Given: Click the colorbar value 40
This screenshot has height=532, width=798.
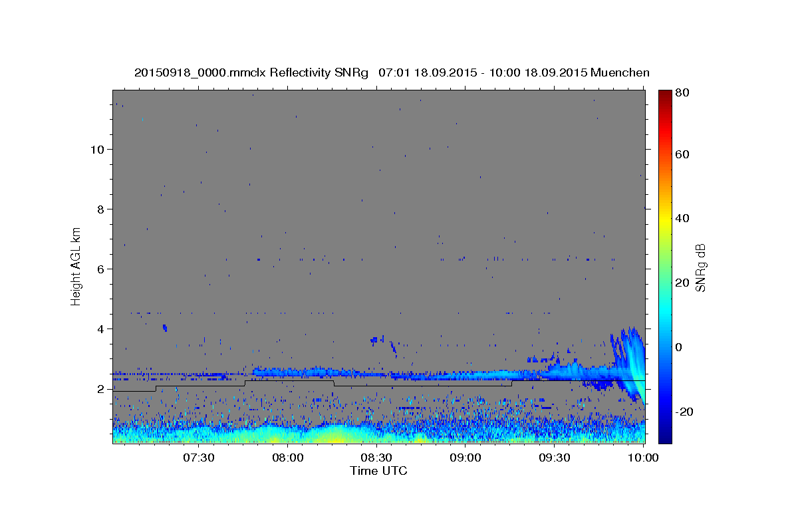Looking at the screenshot, I should tap(684, 218).
